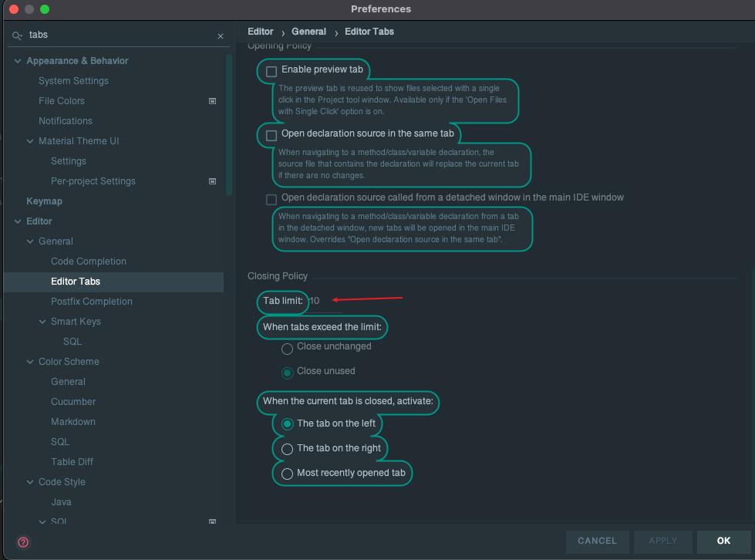Collapse the Material Theme UI node
The height and width of the screenshot is (560, 755).
point(31,141)
